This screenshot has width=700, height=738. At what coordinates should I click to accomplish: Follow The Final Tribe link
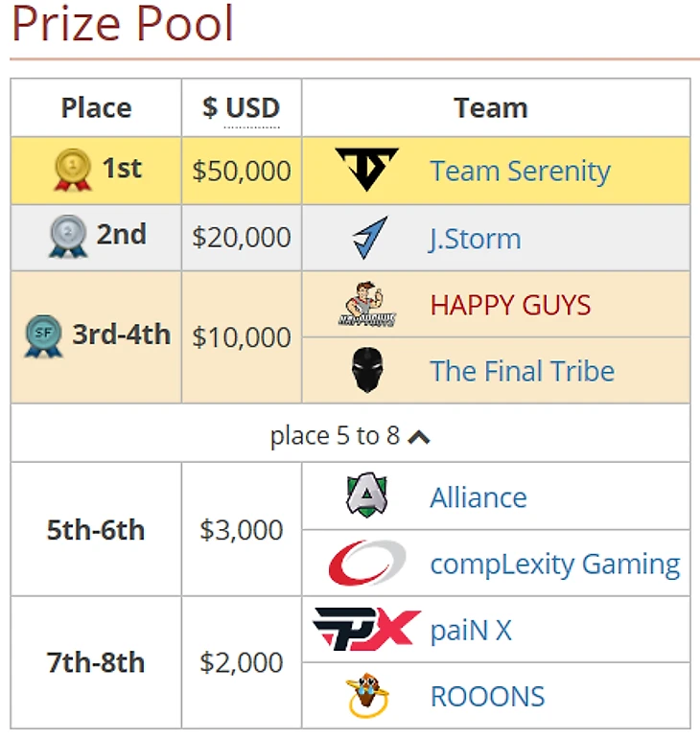click(522, 371)
